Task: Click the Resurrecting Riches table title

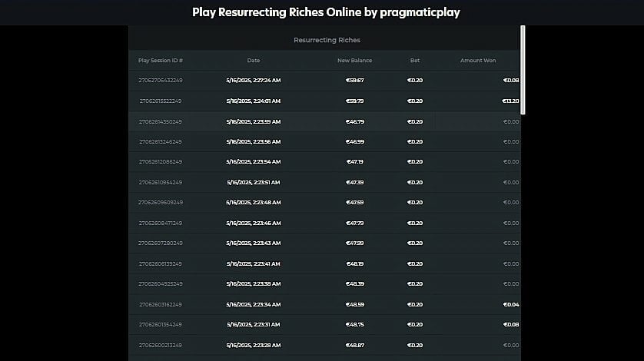Action: coord(327,40)
